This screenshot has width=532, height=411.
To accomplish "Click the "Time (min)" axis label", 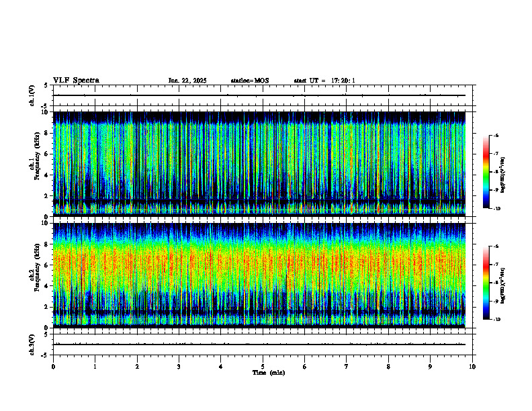I will [269, 373].
